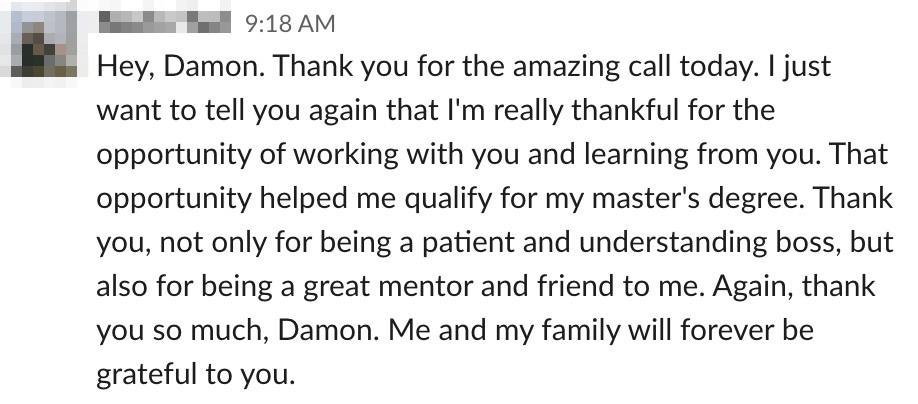Click the phrase "you so much, Damon"
The width and height of the screenshot is (918, 404).
[238, 330]
